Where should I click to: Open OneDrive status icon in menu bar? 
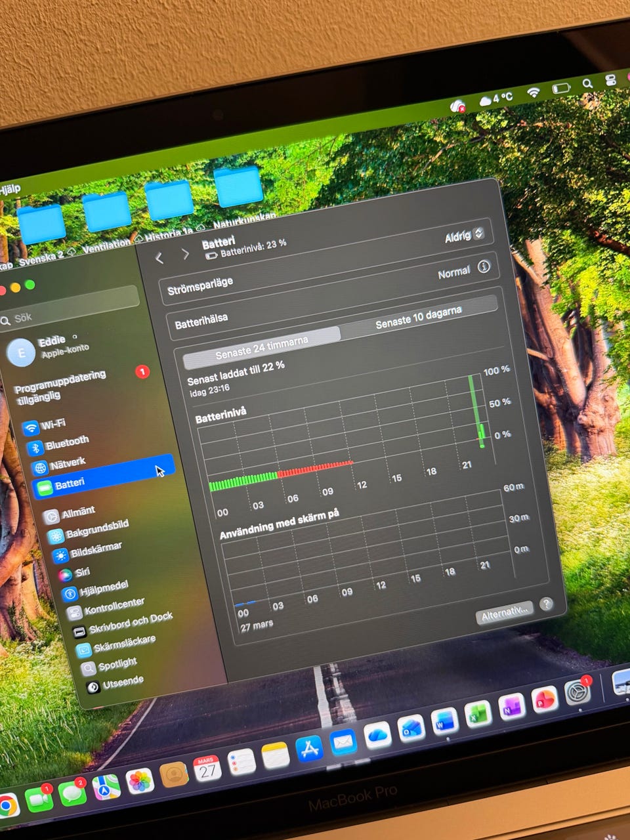coord(457,105)
